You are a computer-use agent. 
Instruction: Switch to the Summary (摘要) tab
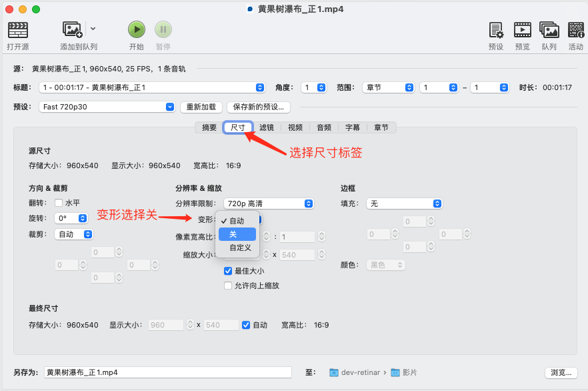point(209,127)
